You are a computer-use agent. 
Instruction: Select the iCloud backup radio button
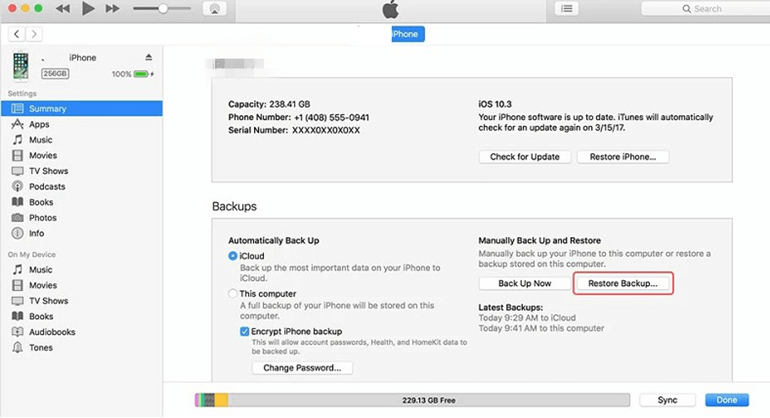pyautogui.click(x=233, y=256)
